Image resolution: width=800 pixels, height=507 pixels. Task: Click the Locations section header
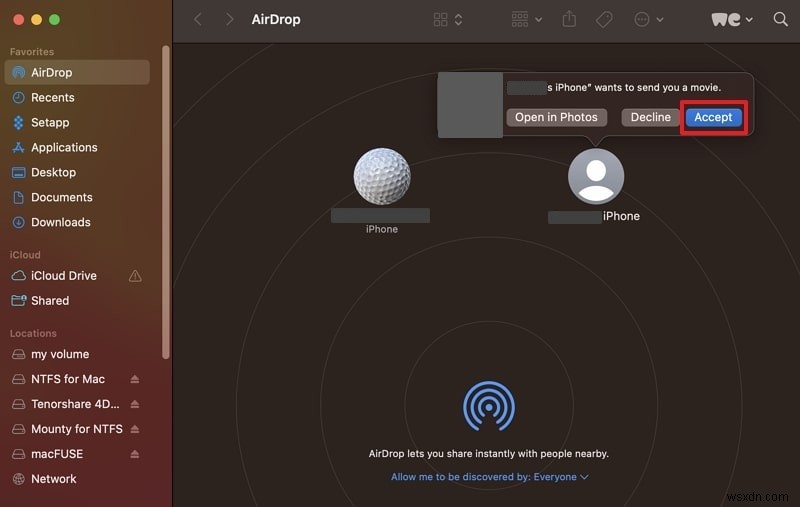click(x=33, y=333)
